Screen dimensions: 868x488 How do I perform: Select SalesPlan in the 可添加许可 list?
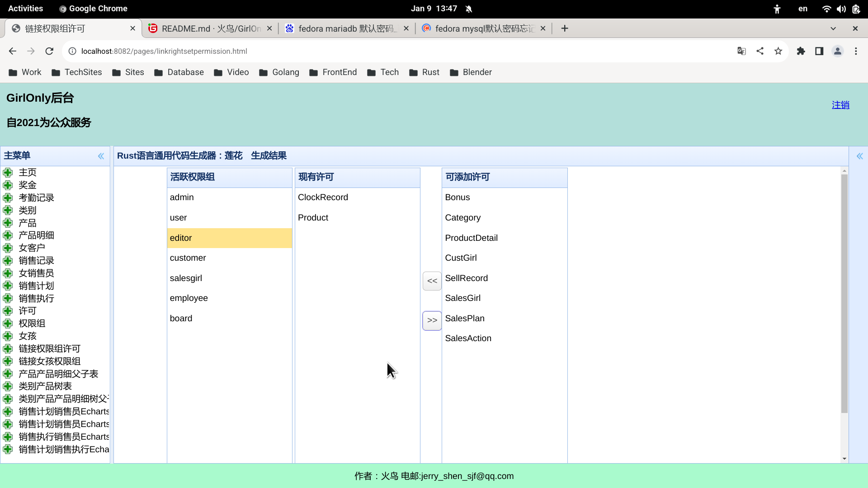click(x=465, y=319)
